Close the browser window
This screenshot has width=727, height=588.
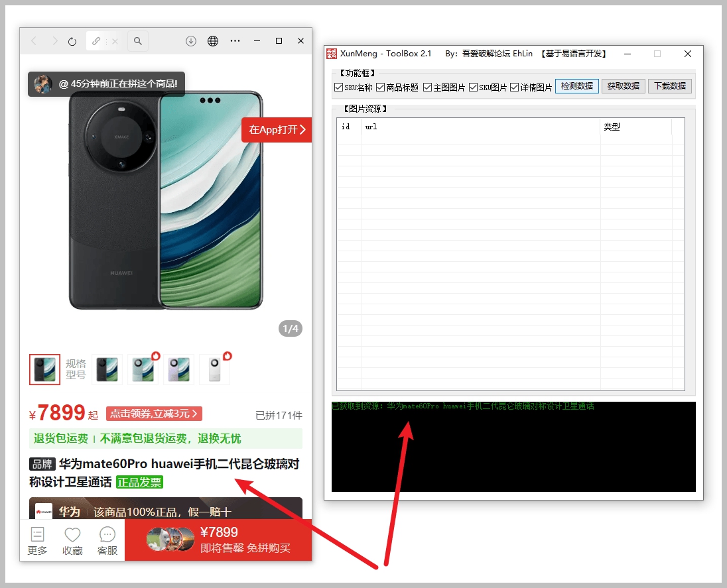(300, 41)
